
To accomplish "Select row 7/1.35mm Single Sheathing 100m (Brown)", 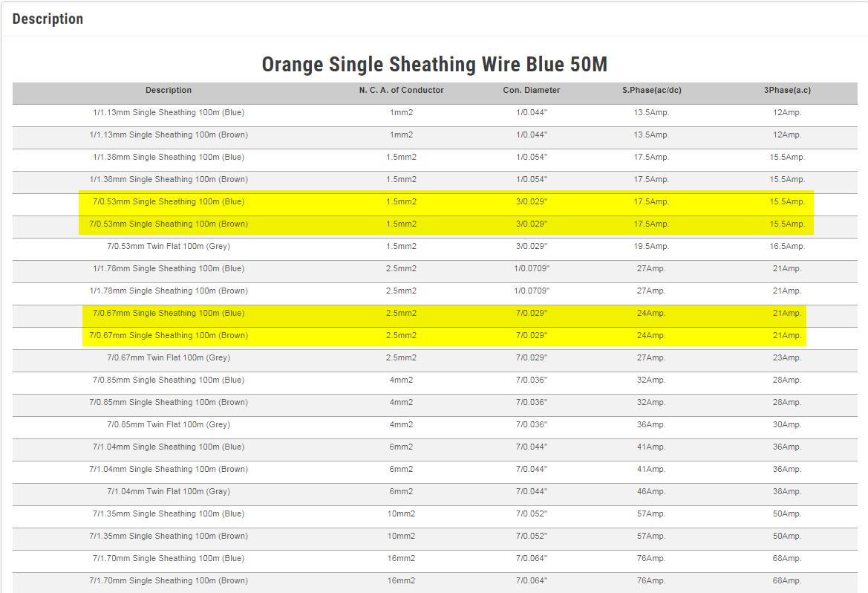I will [434, 539].
